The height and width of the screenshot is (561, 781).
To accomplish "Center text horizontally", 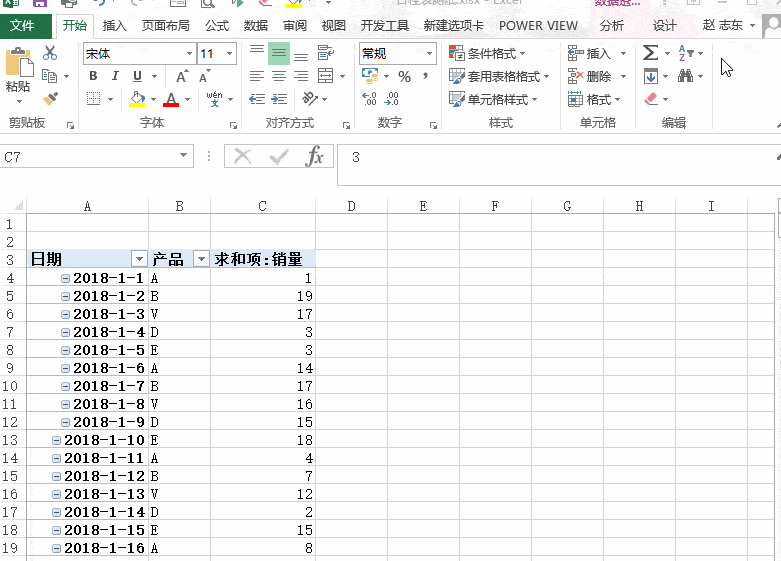I will tap(279, 76).
